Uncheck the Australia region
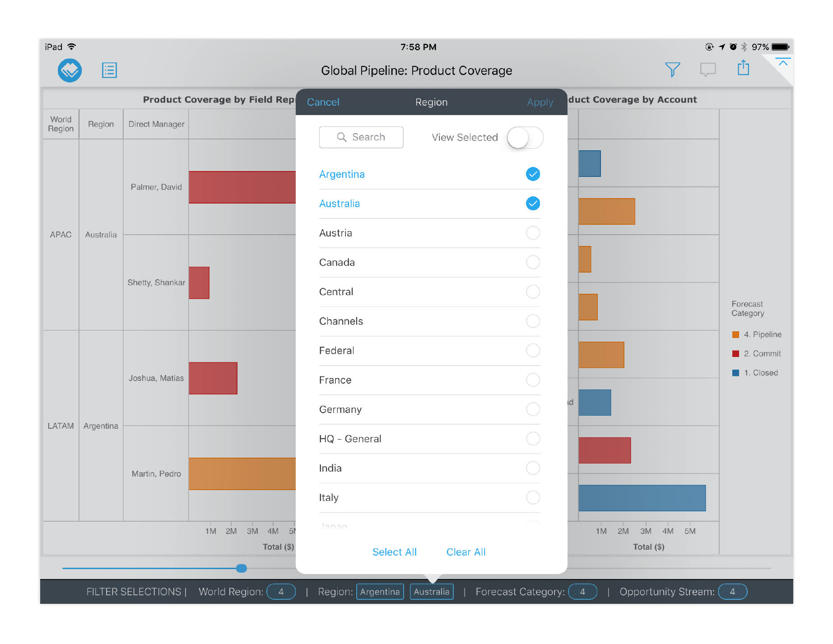This screenshot has width=833, height=644. click(x=533, y=204)
